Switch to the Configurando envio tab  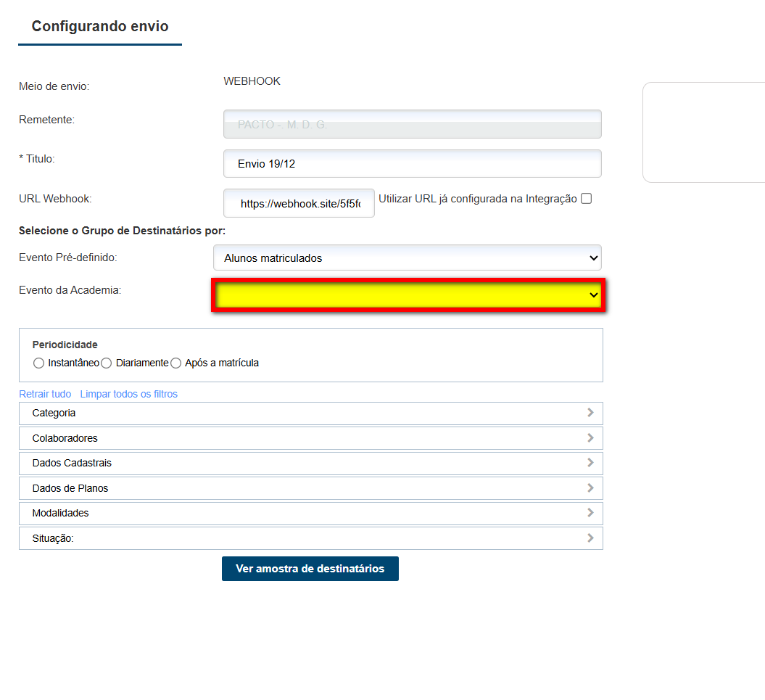click(99, 26)
